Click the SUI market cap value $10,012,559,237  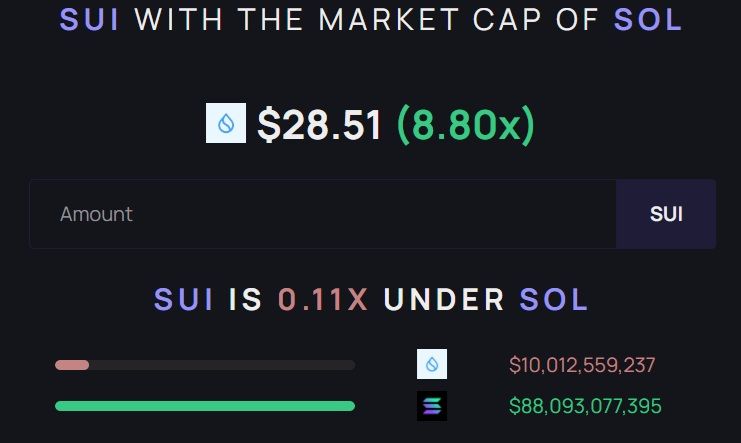582,365
